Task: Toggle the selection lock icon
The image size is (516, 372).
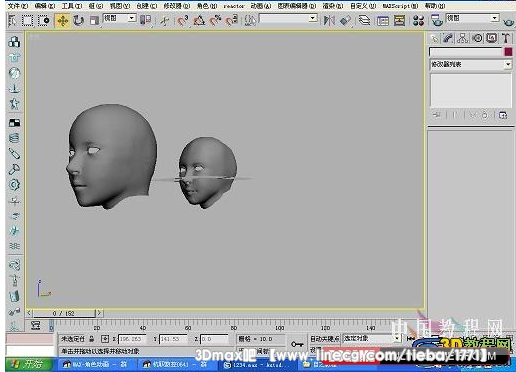Action: point(92,339)
